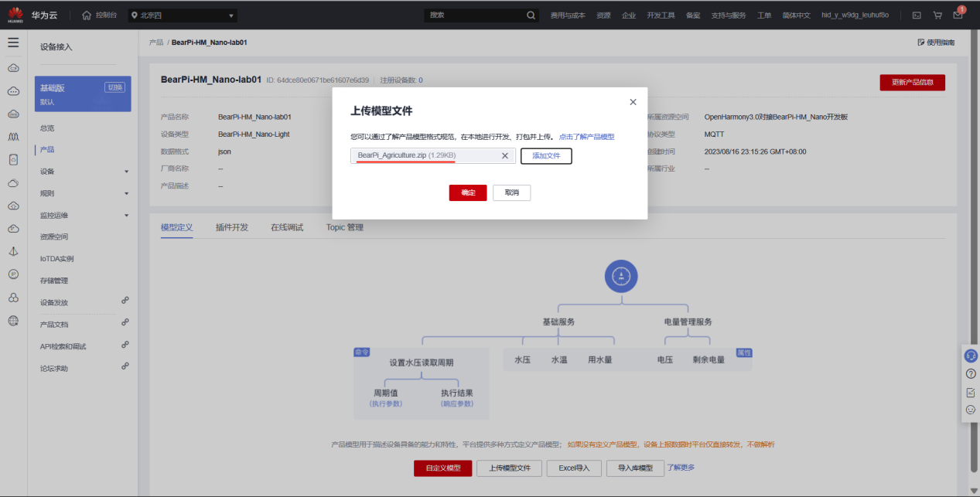This screenshot has height=497, width=980.
Task: Open the 资源 top menu
Action: [603, 15]
